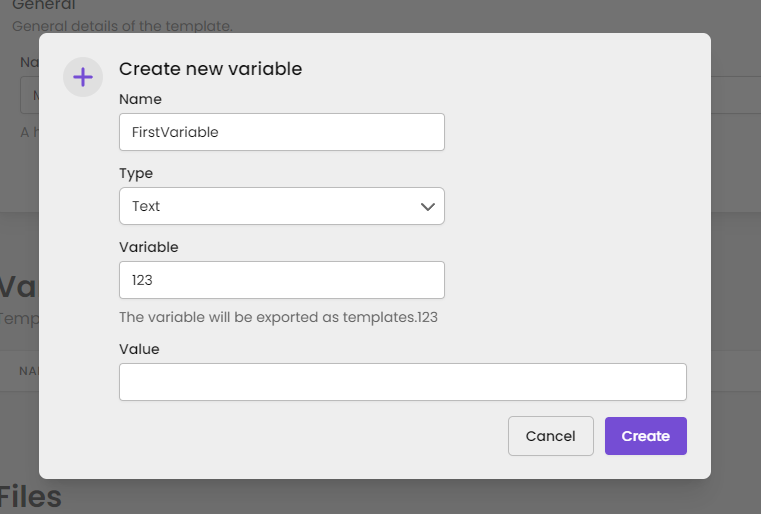
Task: Focus the Name field containing FirstVariable
Action: 281,132
